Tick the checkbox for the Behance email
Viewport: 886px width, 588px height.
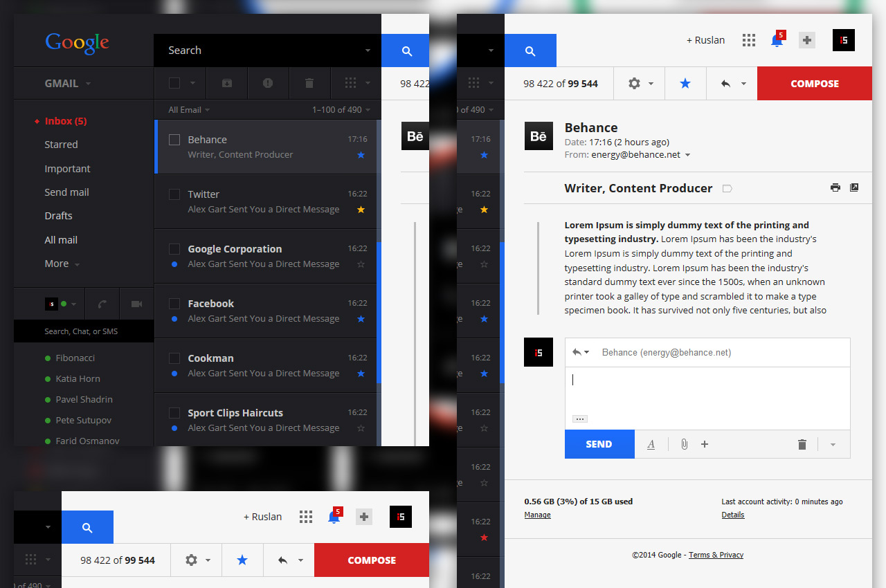tap(174, 140)
